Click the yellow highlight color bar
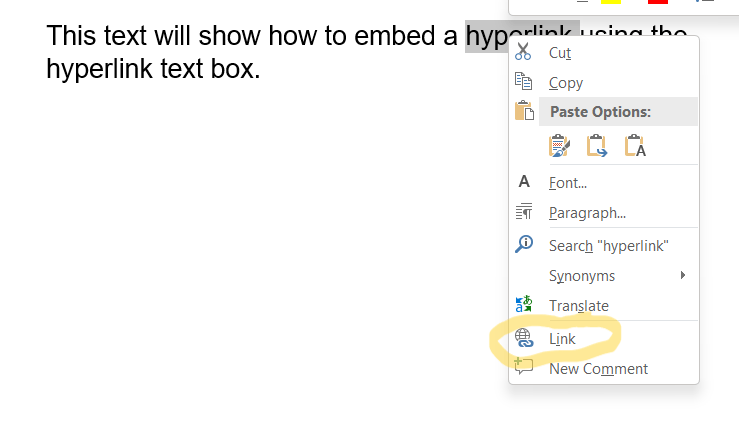 click(611, 2)
